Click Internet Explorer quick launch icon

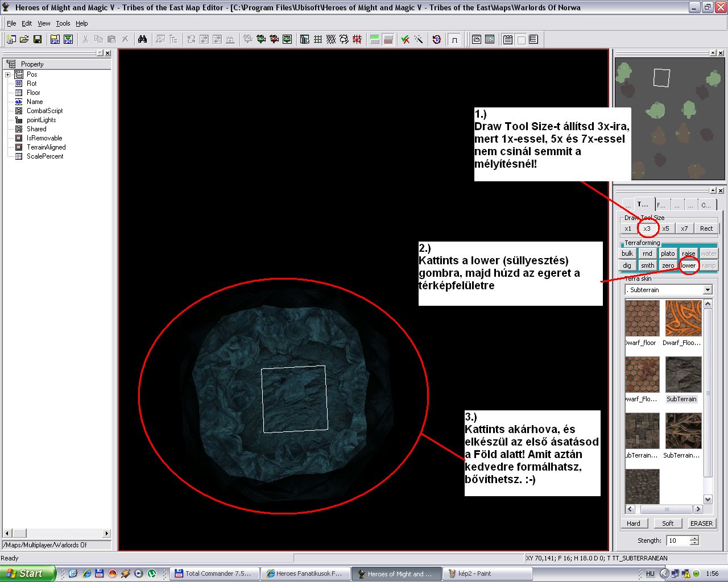[x=86, y=573]
